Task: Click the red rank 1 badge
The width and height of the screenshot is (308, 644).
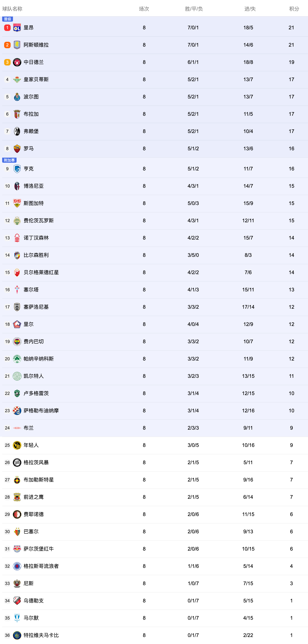Action: (7, 28)
